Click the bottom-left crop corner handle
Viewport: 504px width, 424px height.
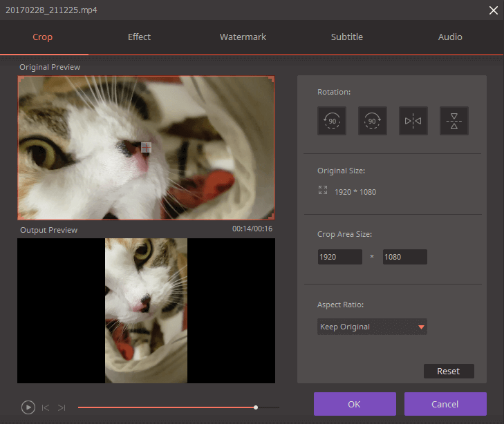(x=21, y=217)
